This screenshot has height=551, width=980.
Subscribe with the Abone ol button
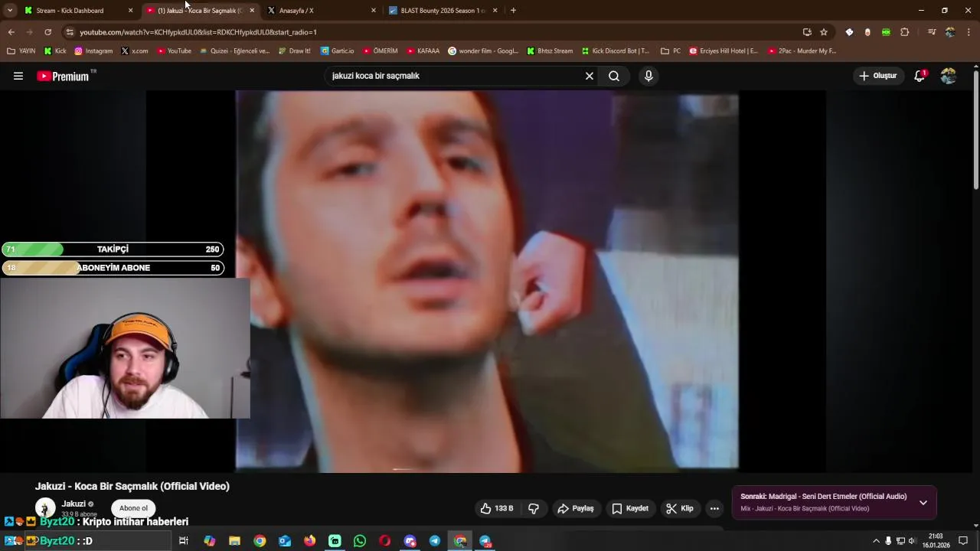(x=133, y=508)
